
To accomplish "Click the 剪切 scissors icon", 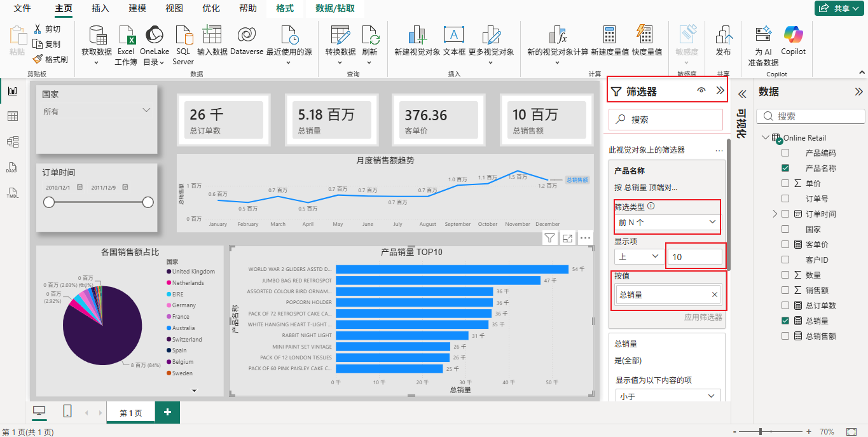I will (x=37, y=29).
